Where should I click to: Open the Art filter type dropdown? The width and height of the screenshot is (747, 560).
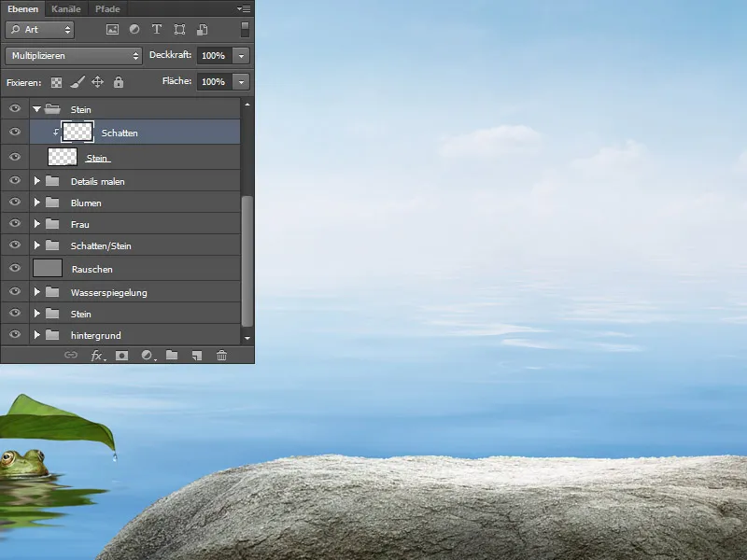pyautogui.click(x=40, y=30)
